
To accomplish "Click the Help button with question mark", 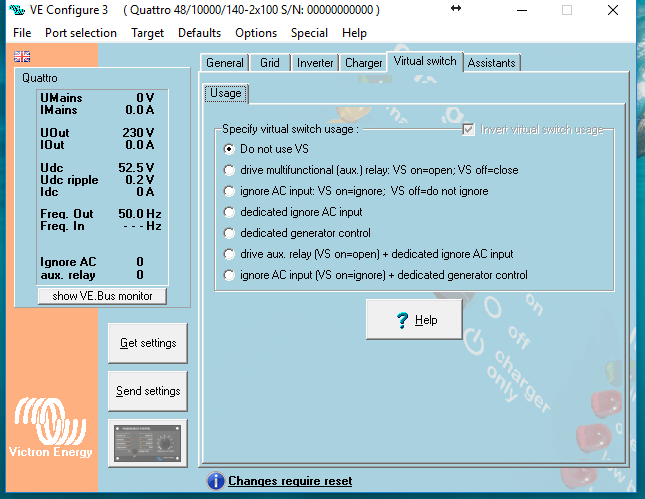I will (414, 320).
